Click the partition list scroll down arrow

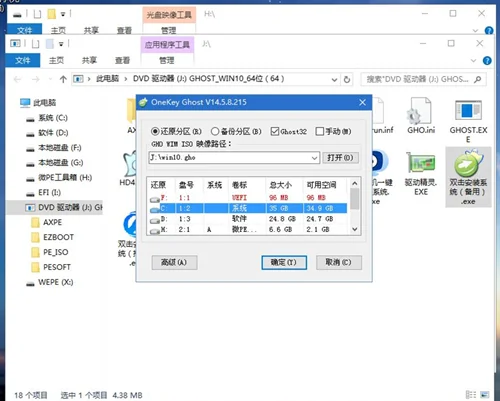[x=355, y=229]
